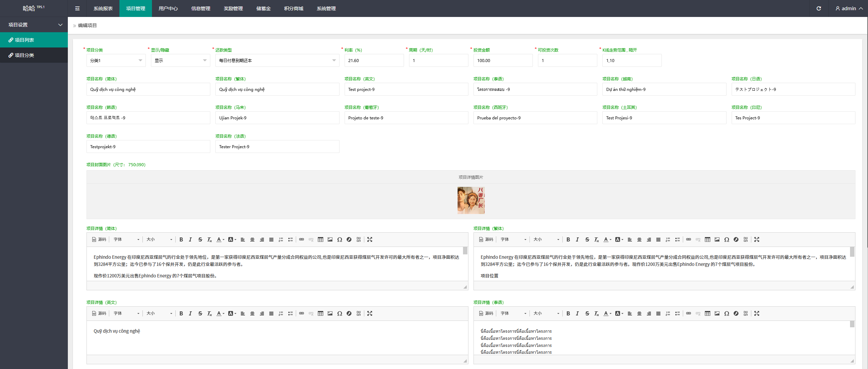Click the 英文 editor text area

tap(277, 338)
